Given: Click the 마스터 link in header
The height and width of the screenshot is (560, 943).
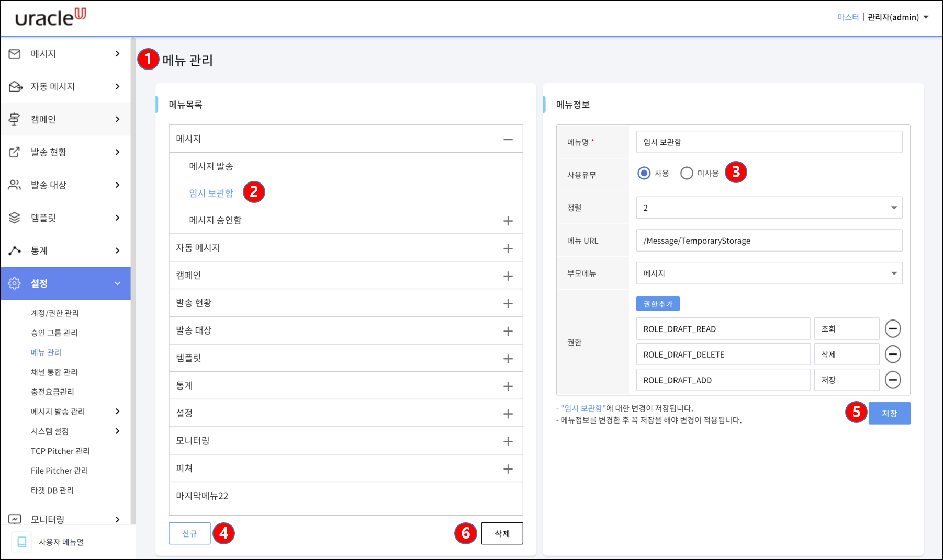Looking at the screenshot, I should [x=848, y=17].
